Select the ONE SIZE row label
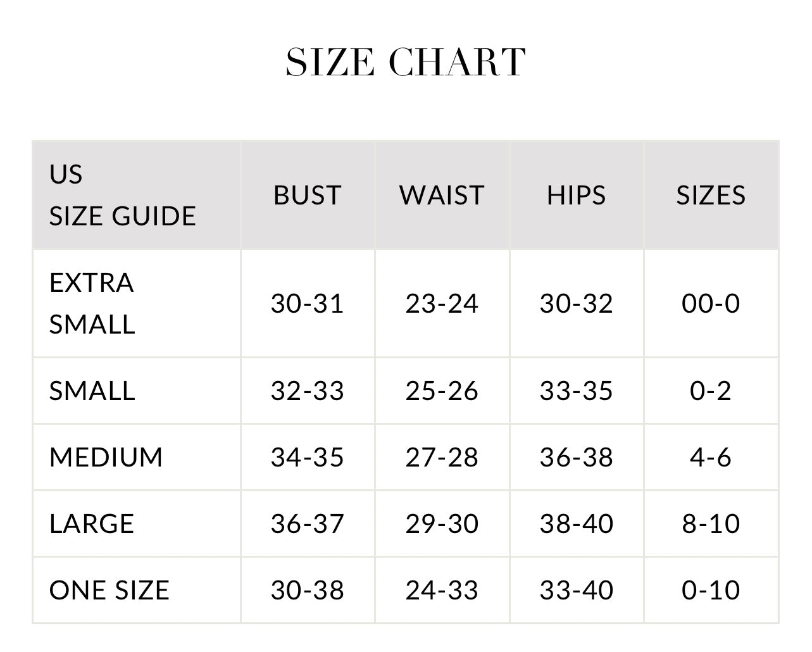The image size is (812, 652). (x=109, y=590)
